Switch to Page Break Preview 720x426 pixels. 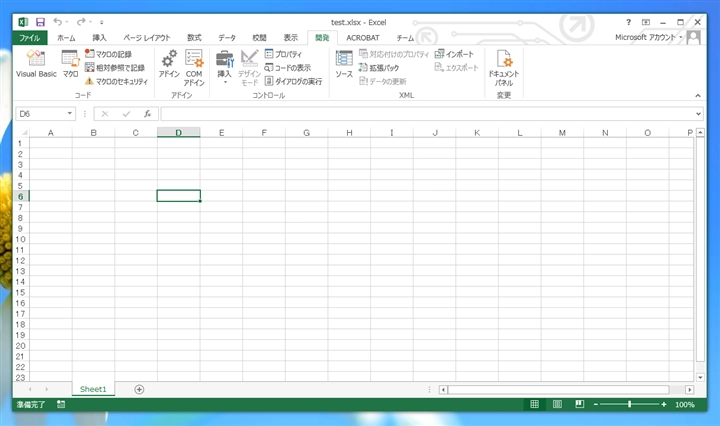coord(579,404)
